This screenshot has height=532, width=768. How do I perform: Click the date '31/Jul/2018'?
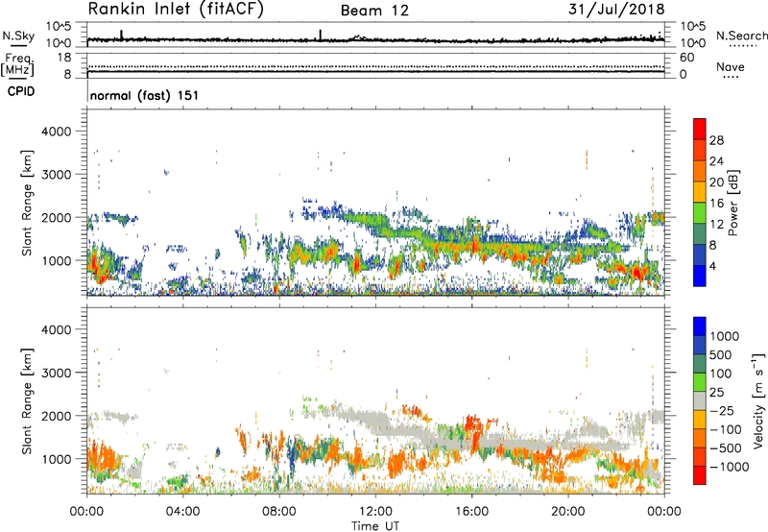pyautogui.click(x=616, y=10)
